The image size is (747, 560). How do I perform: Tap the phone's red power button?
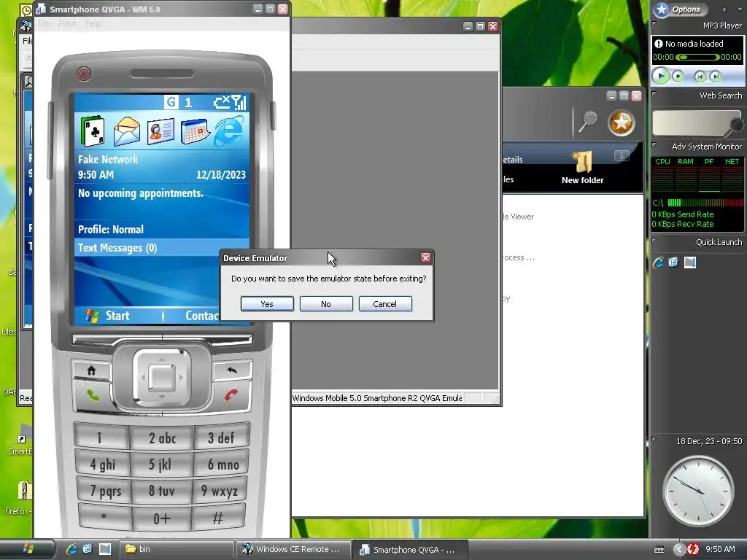coord(83,74)
